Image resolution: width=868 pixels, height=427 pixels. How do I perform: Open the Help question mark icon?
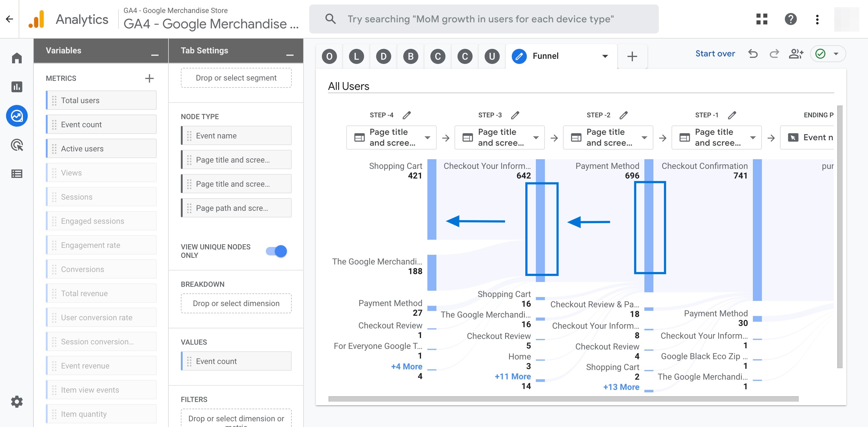pyautogui.click(x=791, y=19)
